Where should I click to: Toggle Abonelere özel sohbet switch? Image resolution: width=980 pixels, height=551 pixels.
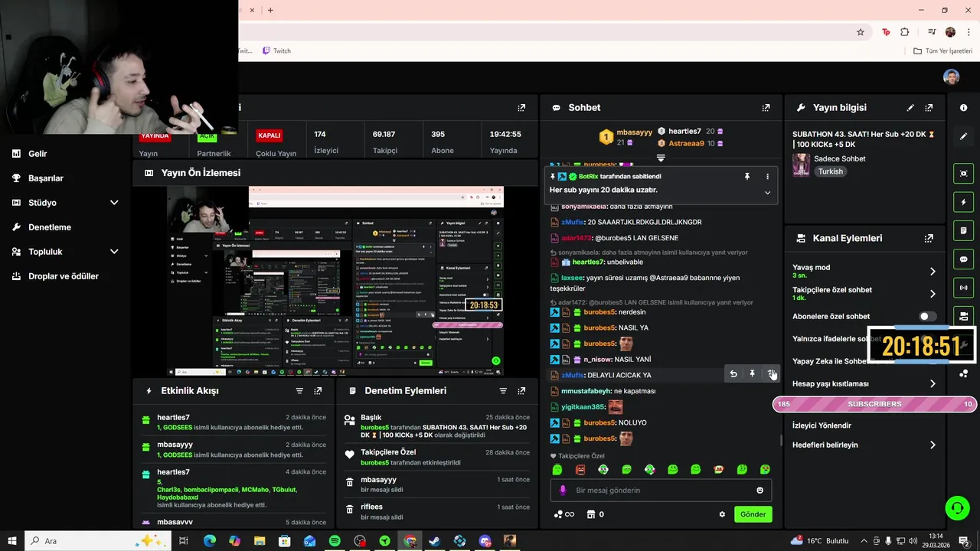click(x=927, y=316)
